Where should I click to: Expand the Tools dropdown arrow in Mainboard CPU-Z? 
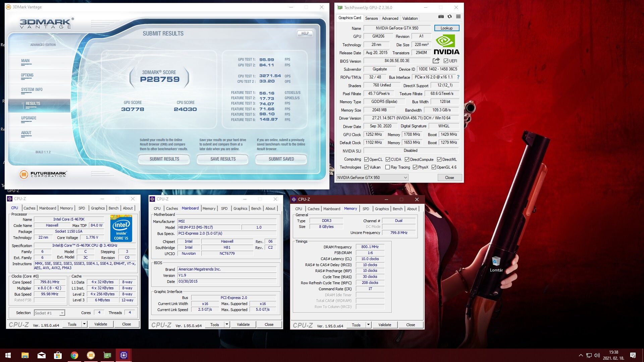[227, 324]
